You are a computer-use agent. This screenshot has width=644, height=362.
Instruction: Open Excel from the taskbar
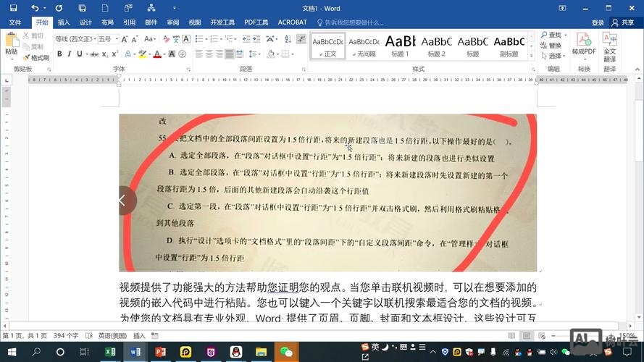[x=110, y=352]
